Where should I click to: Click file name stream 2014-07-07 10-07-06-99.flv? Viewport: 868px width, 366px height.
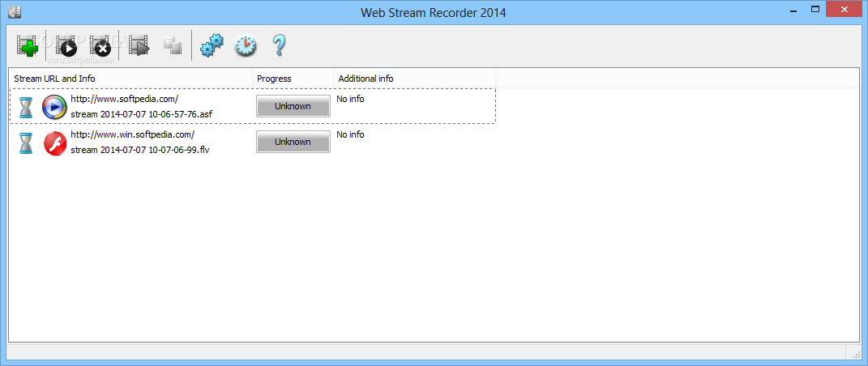click(x=140, y=149)
